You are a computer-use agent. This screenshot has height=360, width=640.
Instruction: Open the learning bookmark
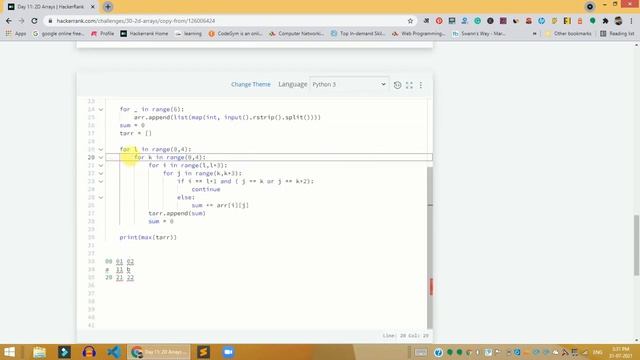coord(189,33)
